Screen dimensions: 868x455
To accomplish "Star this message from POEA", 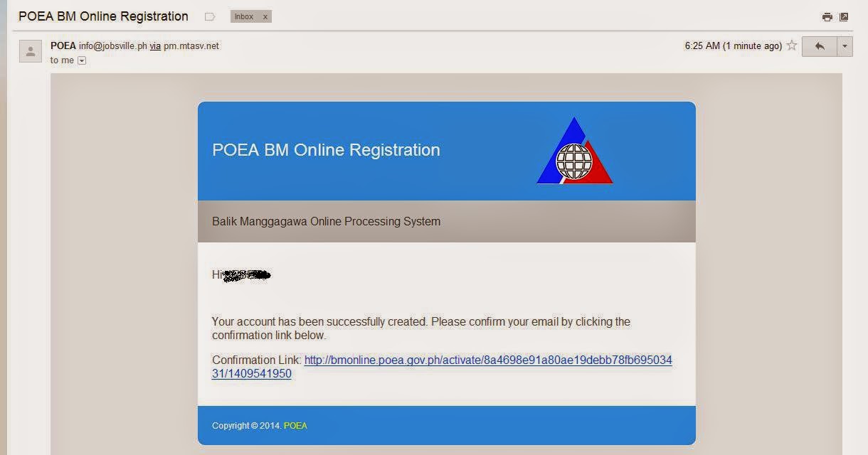I will (791, 45).
